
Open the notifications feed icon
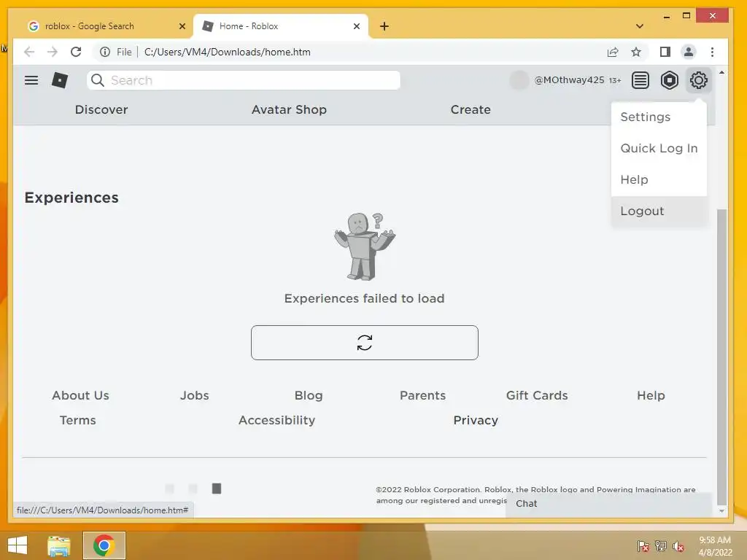(x=640, y=80)
